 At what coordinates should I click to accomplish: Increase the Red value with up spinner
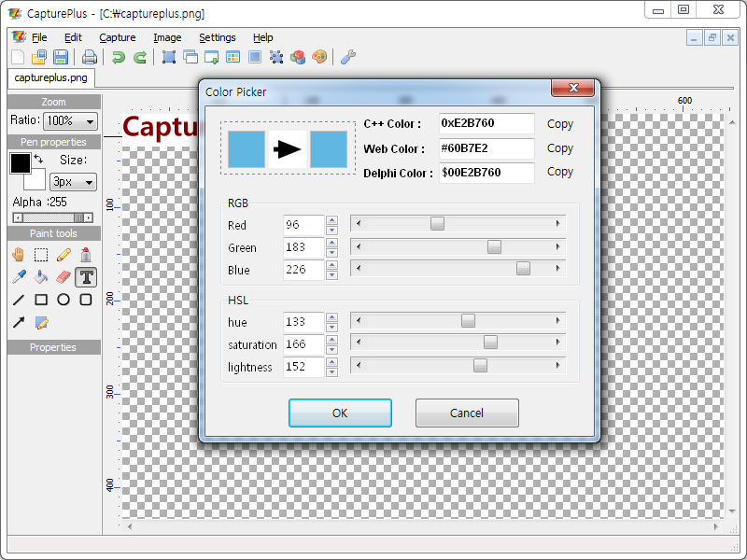331,220
